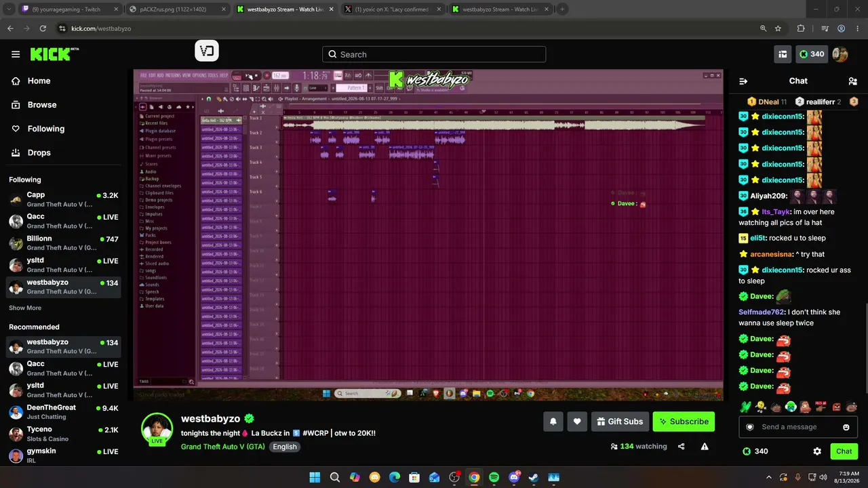Click the picture-in-picture icon above the player
The width and height of the screenshot is (868, 488).
tap(207, 51)
